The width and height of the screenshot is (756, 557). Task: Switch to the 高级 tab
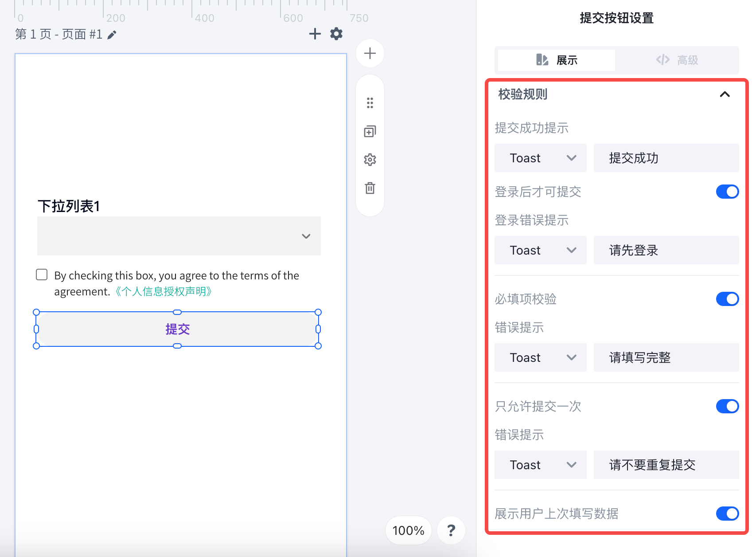pos(677,60)
